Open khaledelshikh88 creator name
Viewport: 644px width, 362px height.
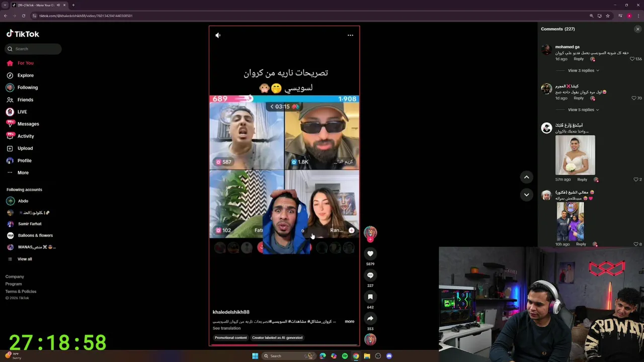(x=231, y=312)
